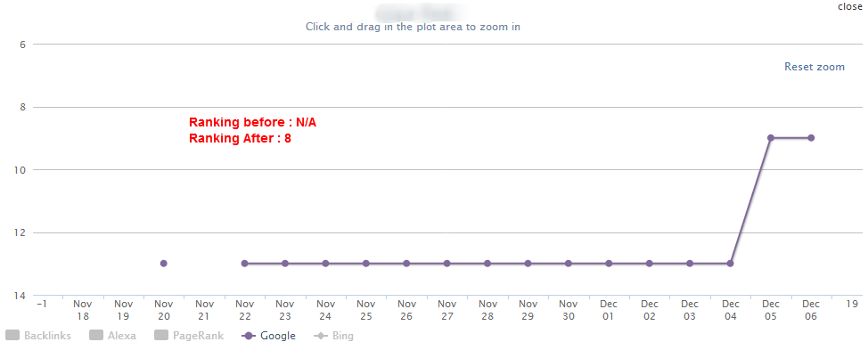The image size is (868, 342).
Task: Toggle the Backlinks series in legend
Action: click(x=38, y=336)
